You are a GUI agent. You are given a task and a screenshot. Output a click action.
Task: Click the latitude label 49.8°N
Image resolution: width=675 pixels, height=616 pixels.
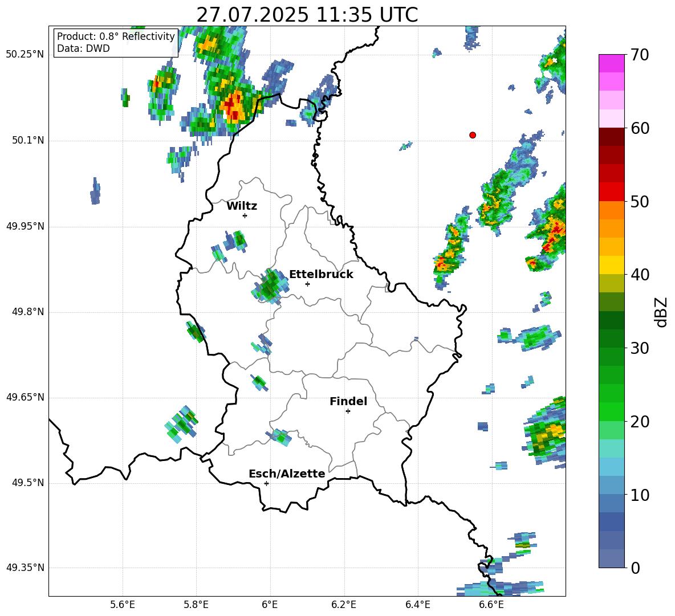click(28, 312)
